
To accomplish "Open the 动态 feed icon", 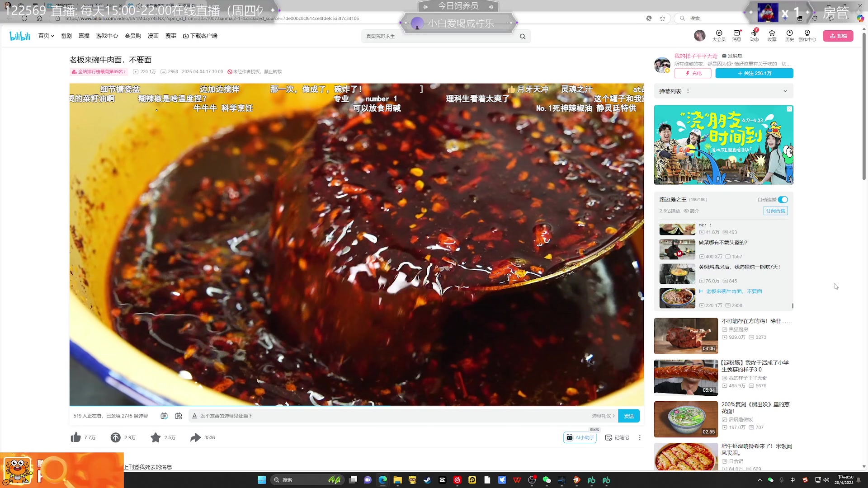I will [x=754, y=36].
